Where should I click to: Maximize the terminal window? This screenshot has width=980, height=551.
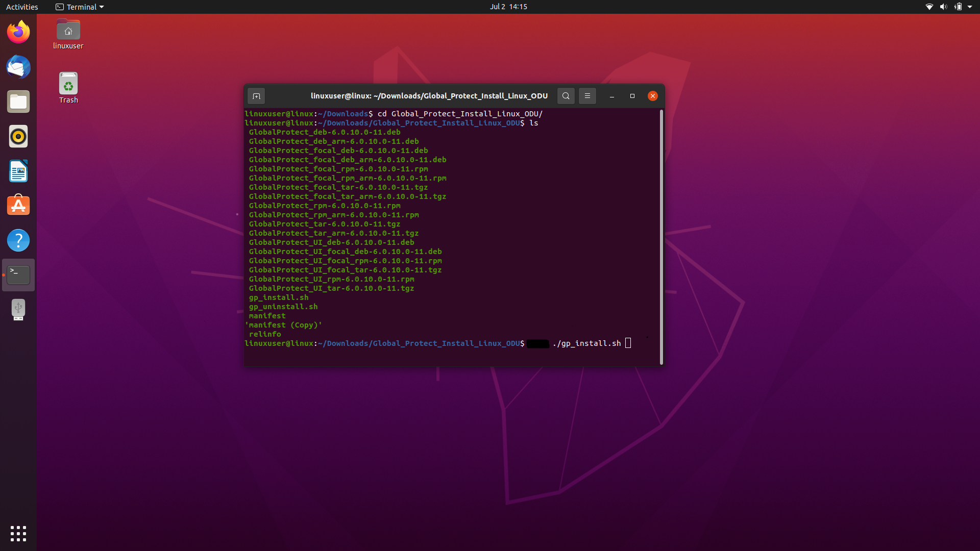tap(632, 96)
